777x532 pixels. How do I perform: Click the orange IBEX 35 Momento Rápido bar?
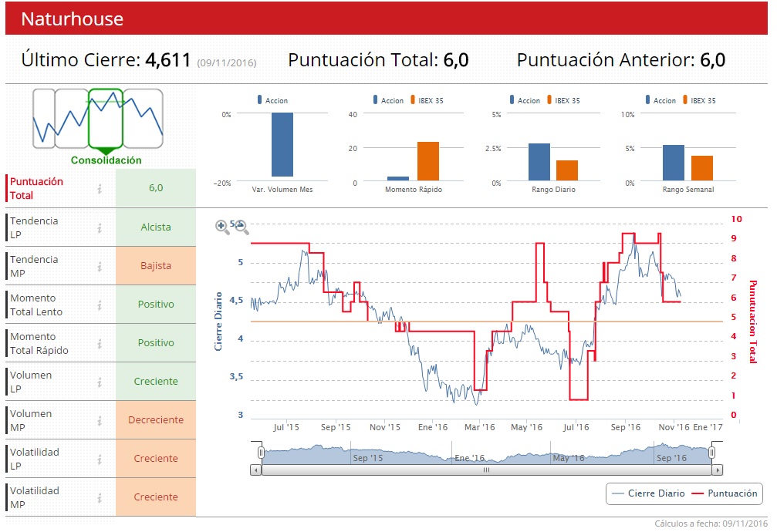pos(428,161)
